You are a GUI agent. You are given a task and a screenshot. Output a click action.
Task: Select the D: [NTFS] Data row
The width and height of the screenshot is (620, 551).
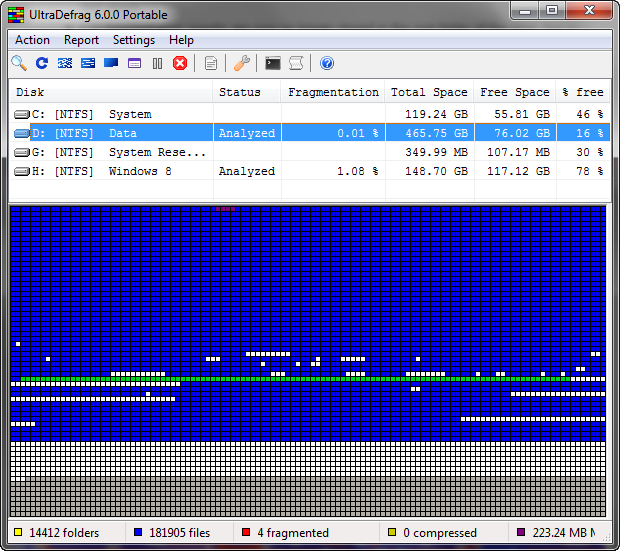[310, 134]
